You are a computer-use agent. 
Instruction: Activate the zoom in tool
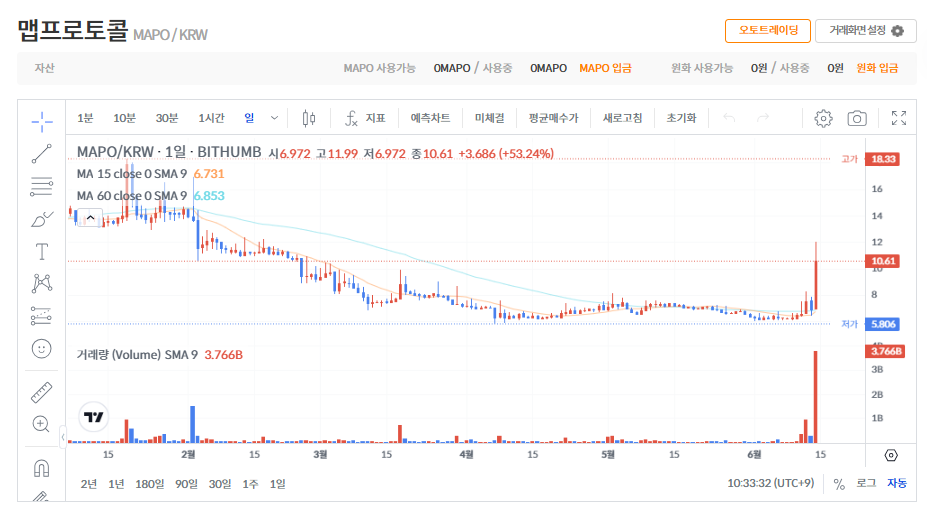41,424
